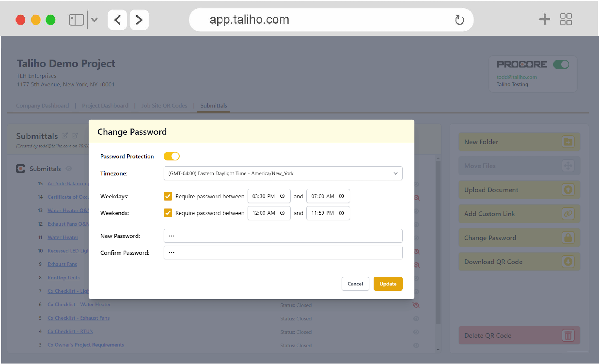Click the browser reload icon
The height and width of the screenshot is (364, 599).
pyautogui.click(x=459, y=20)
